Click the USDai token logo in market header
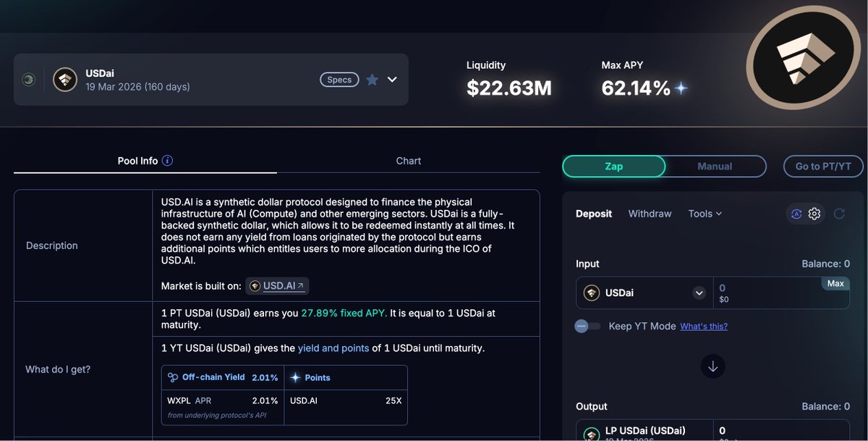Image resolution: width=868 pixels, height=441 pixels. coord(65,80)
